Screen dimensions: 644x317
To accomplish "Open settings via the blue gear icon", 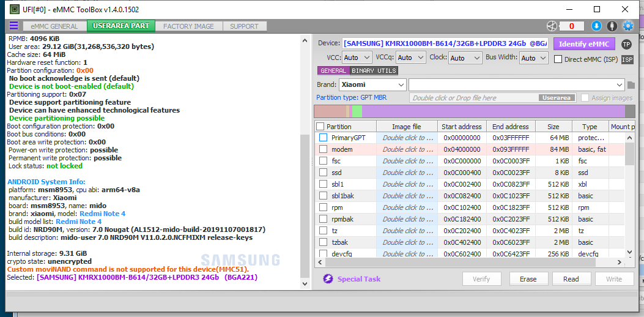I will tap(628, 26).
